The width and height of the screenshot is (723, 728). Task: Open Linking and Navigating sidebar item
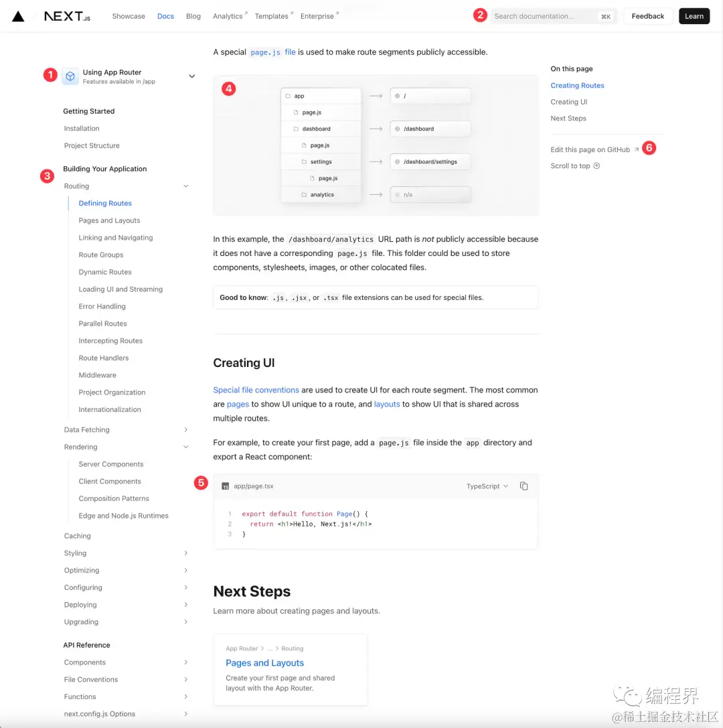[x=116, y=238]
